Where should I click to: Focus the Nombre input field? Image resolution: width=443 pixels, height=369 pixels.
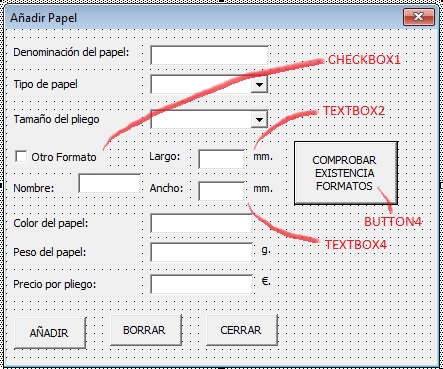point(110,183)
